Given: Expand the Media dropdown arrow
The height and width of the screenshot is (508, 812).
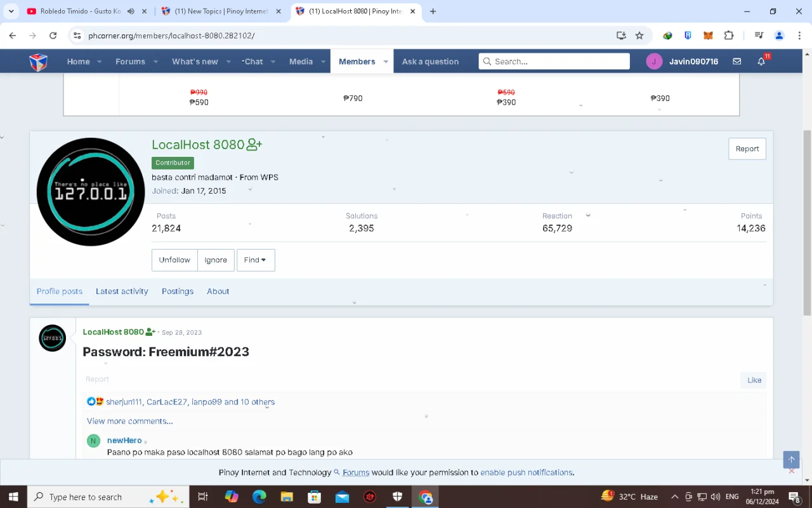Looking at the screenshot, I should (x=323, y=62).
